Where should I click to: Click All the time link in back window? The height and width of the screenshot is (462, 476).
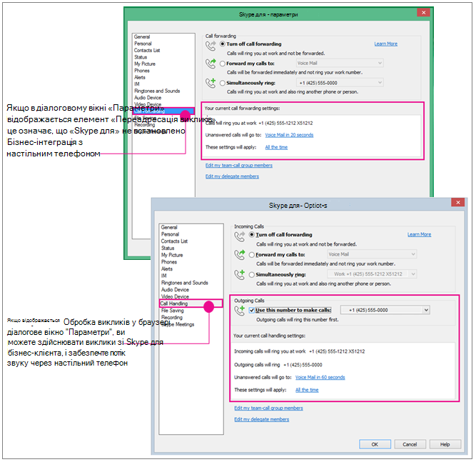tap(276, 147)
